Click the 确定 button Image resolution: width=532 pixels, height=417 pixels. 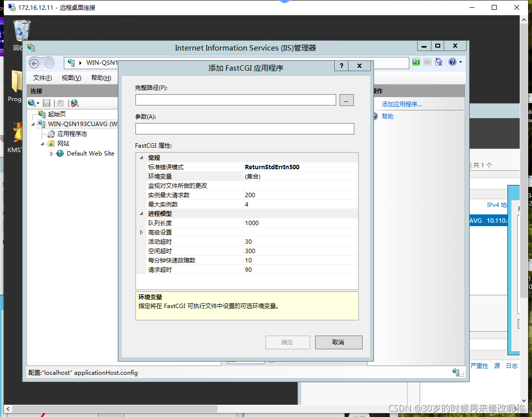point(288,342)
